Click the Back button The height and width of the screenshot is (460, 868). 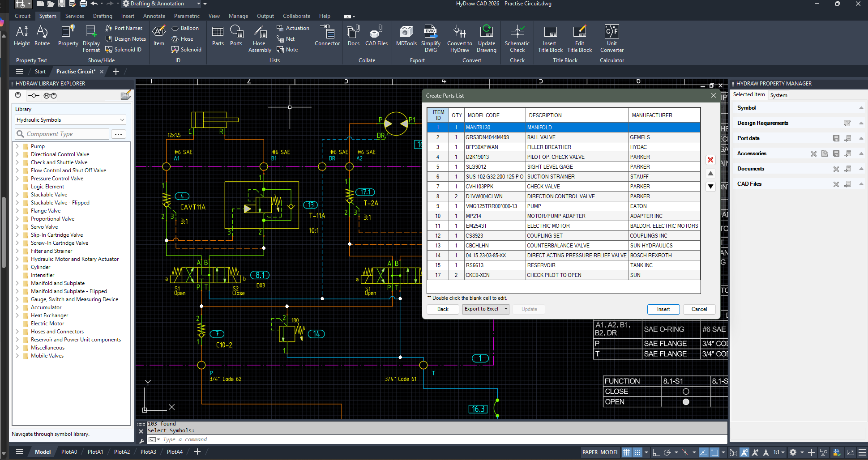(443, 309)
